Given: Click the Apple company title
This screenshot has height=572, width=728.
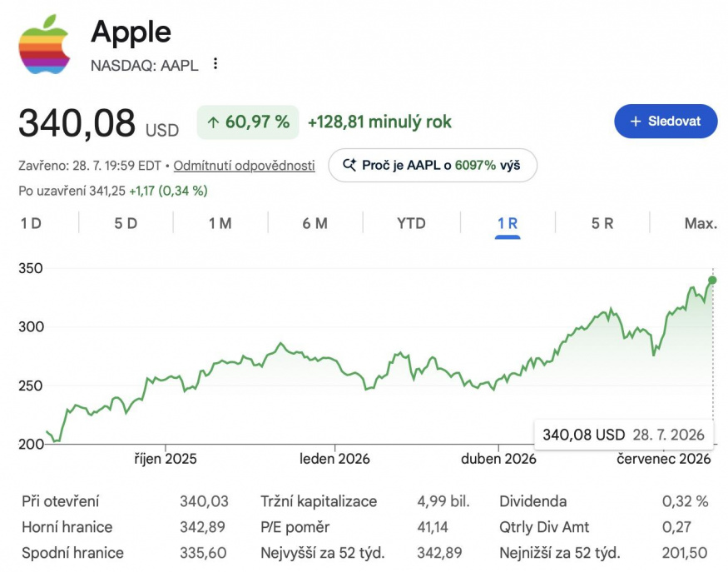Looking at the screenshot, I should coord(131,33).
